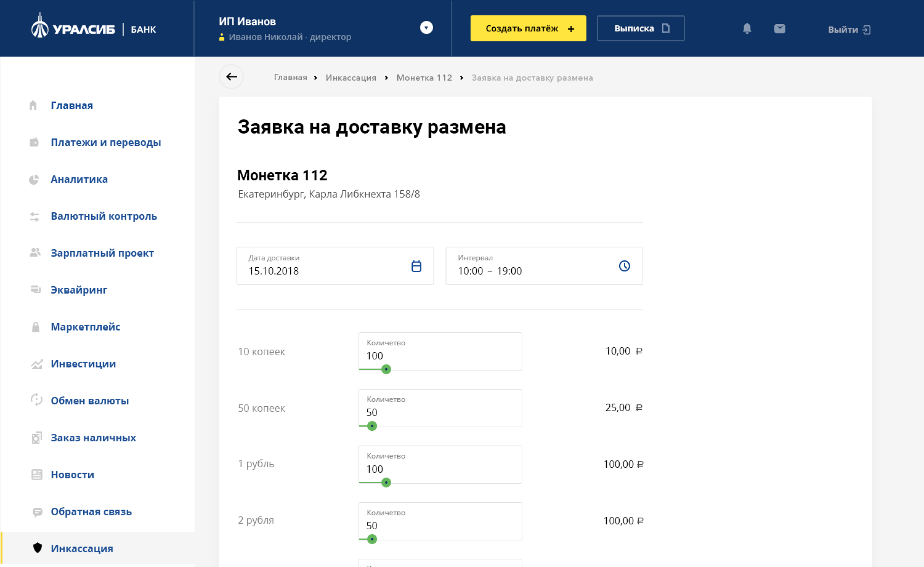Click the Создать платёж button
This screenshot has width=924, height=567.
pos(528,28)
